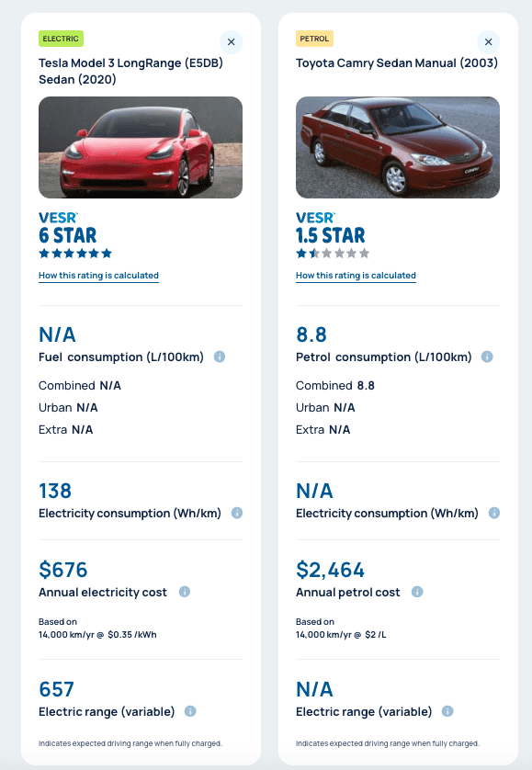Select the Tesla Model 3 LongRange title
This screenshot has width=532, height=770.
130,71
